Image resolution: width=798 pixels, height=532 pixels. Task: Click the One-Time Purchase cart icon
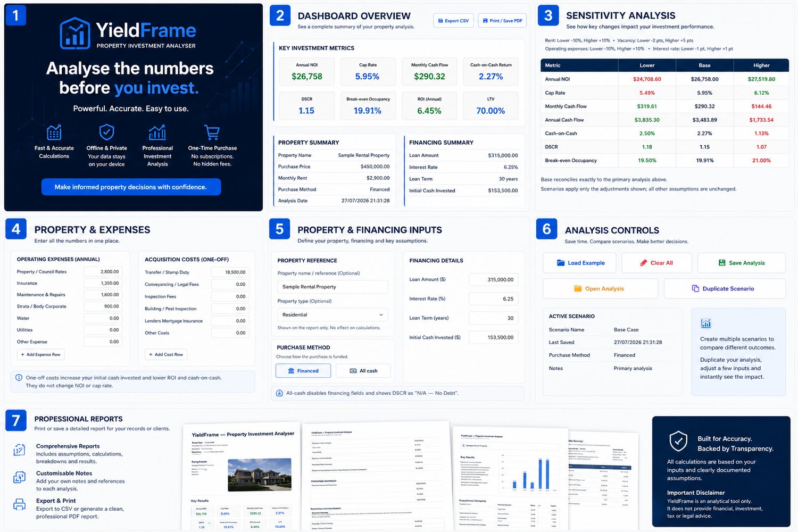(x=212, y=132)
